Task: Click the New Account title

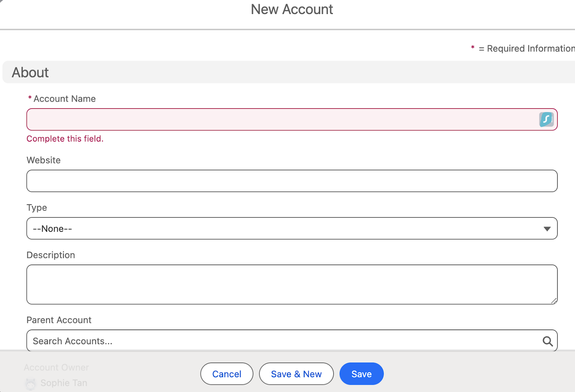Action: coord(292,9)
